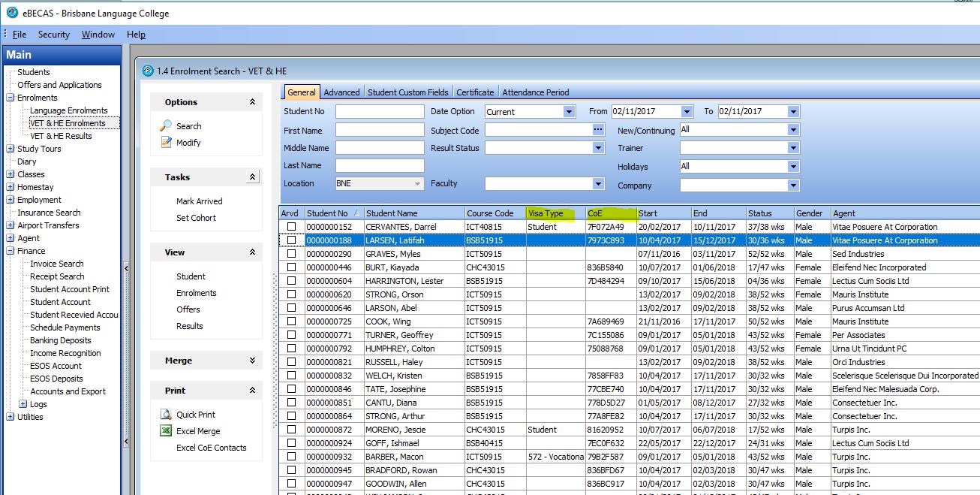
Task: Expand the Merge panel section
Action: 252,361
